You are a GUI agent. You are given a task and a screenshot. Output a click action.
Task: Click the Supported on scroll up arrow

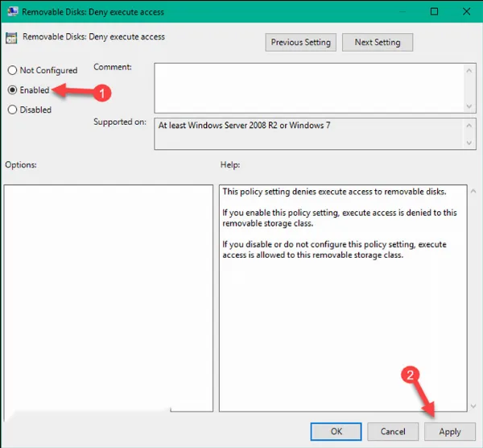coord(469,126)
